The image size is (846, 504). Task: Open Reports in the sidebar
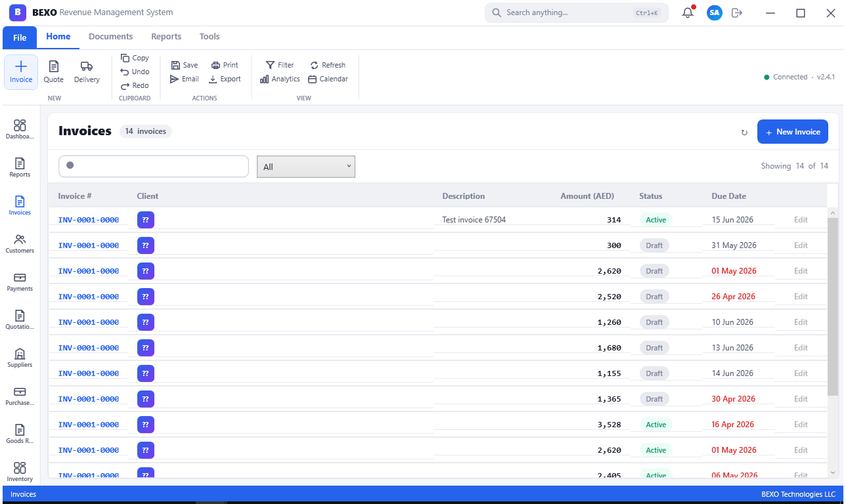(20, 167)
